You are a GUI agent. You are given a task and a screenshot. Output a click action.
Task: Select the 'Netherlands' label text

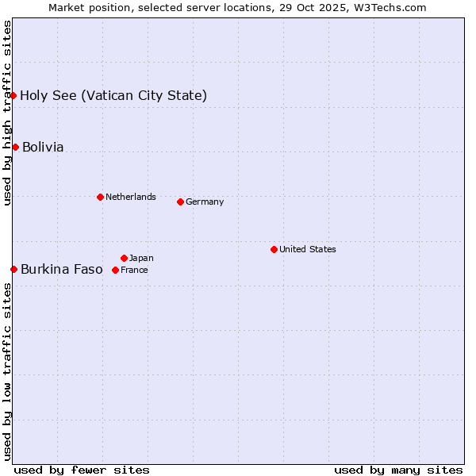131,197
